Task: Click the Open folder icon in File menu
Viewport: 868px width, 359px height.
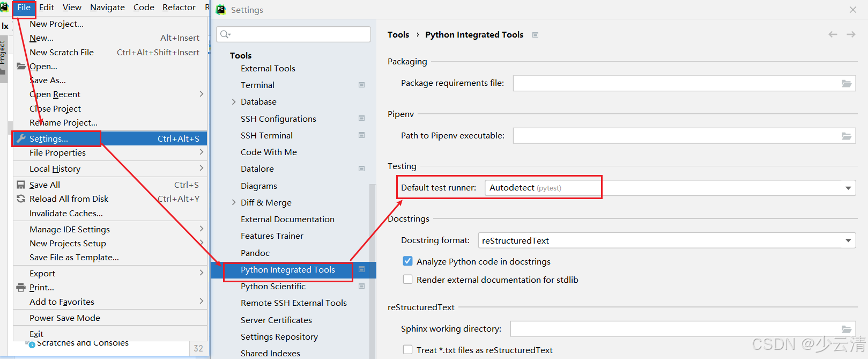Action: tap(21, 66)
